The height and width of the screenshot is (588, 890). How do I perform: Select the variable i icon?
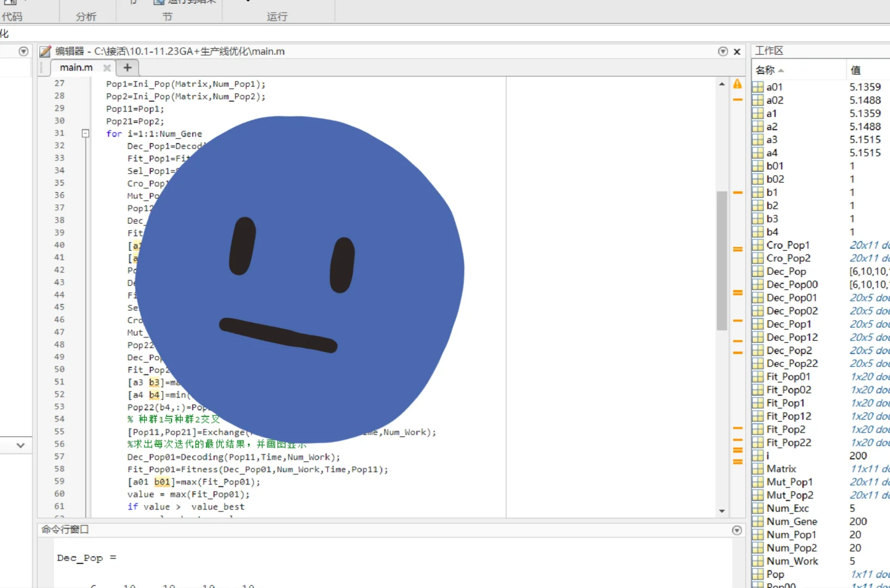[x=758, y=456]
